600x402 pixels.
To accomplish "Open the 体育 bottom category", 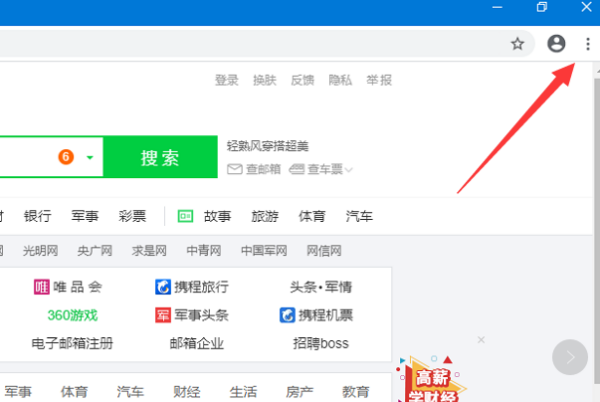I will pos(74,392).
